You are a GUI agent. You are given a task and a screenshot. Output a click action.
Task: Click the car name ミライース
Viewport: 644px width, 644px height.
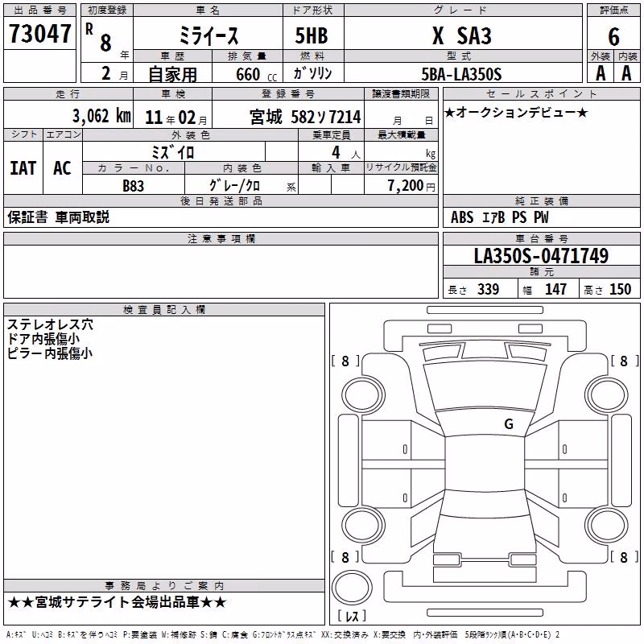coord(208,35)
